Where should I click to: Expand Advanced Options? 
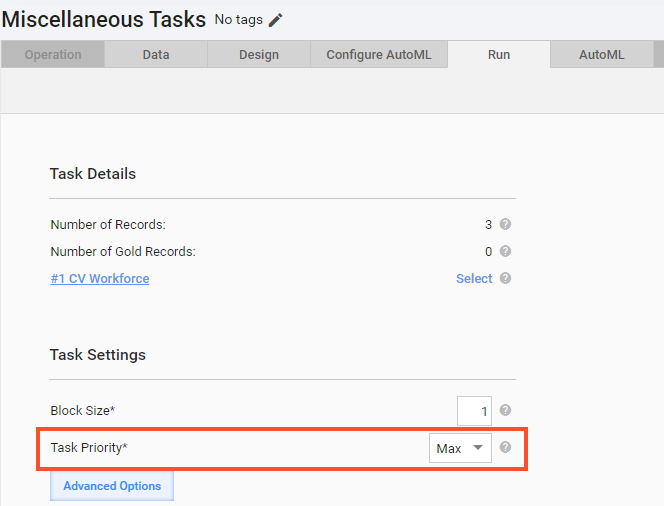(x=112, y=486)
